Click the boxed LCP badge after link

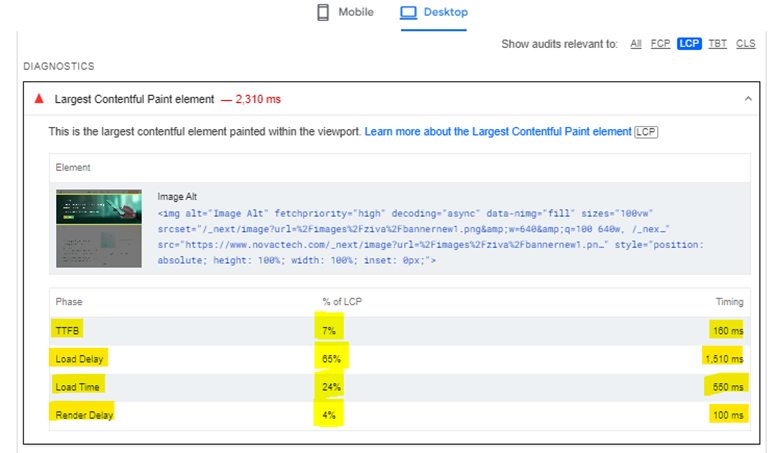pyautogui.click(x=647, y=132)
